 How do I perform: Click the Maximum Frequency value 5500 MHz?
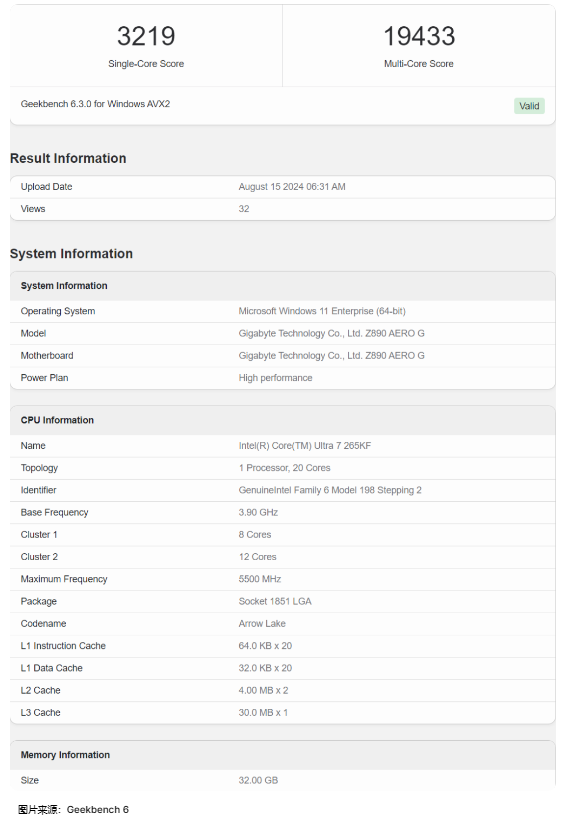[x=259, y=579]
